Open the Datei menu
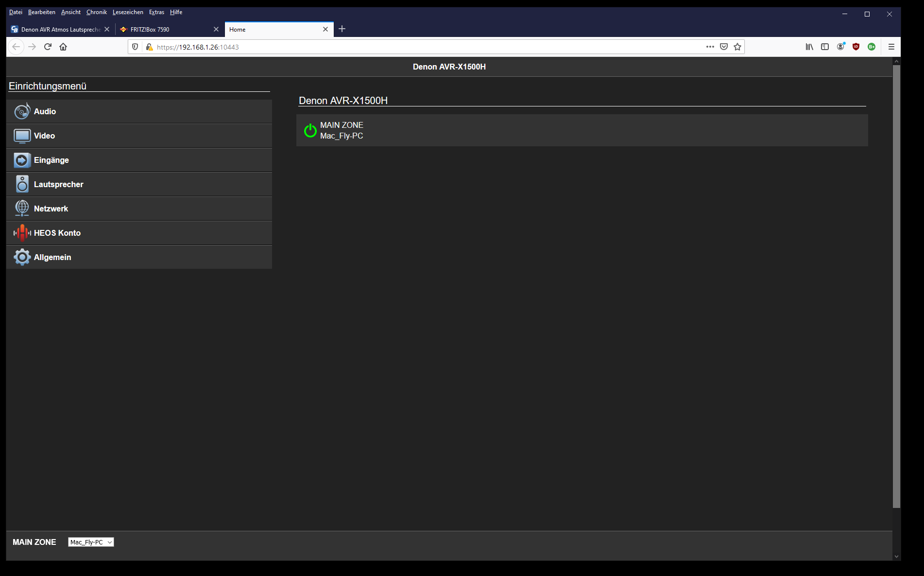Image resolution: width=924 pixels, height=576 pixels. click(16, 12)
